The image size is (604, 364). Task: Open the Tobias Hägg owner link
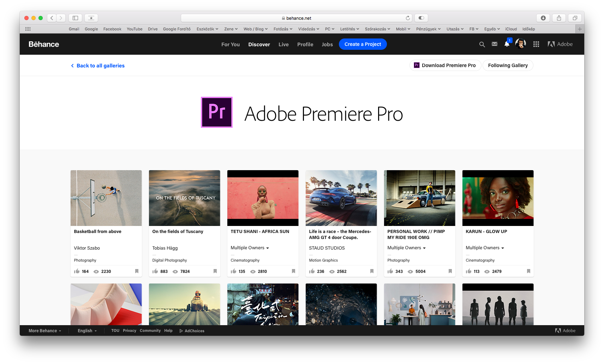click(x=165, y=248)
